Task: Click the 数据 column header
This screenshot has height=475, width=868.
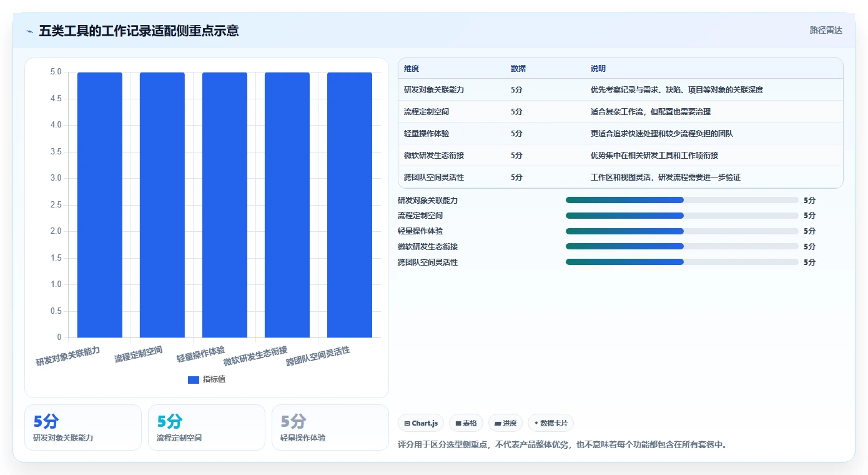Action: [518, 69]
